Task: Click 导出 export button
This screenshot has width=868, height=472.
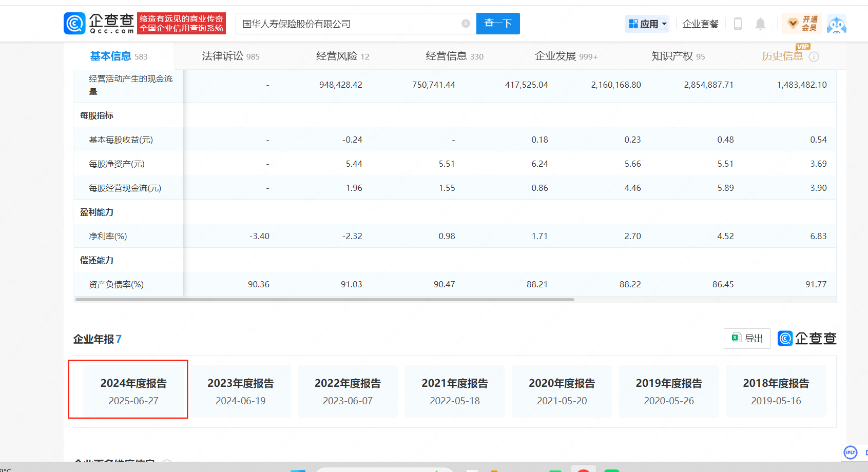Action: pos(747,339)
